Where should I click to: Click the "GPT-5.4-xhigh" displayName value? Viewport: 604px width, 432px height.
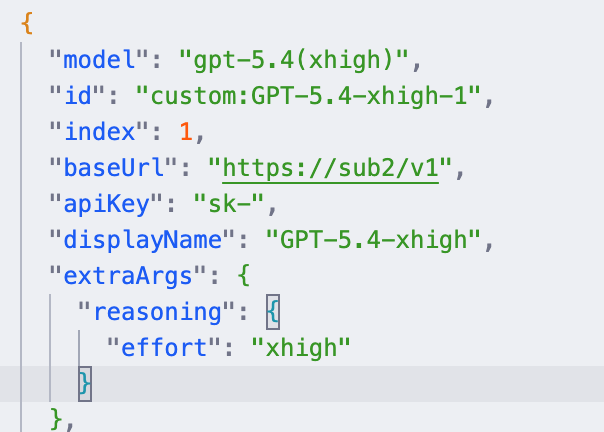373,240
